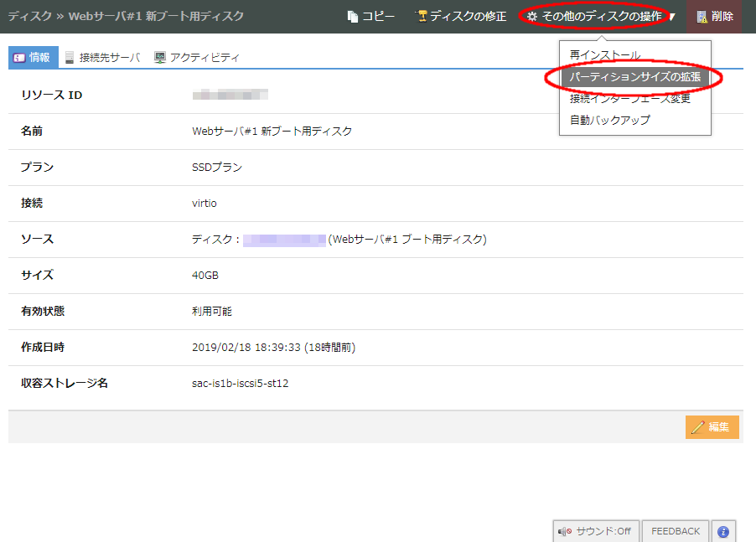Click the ディスク breadcrumb link

click(x=29, y=16)
